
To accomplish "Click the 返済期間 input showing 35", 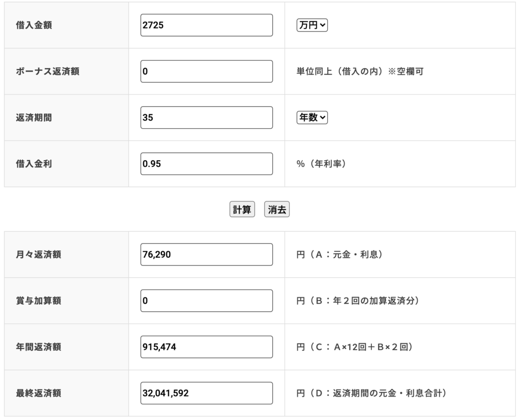I will pos(207,117).
